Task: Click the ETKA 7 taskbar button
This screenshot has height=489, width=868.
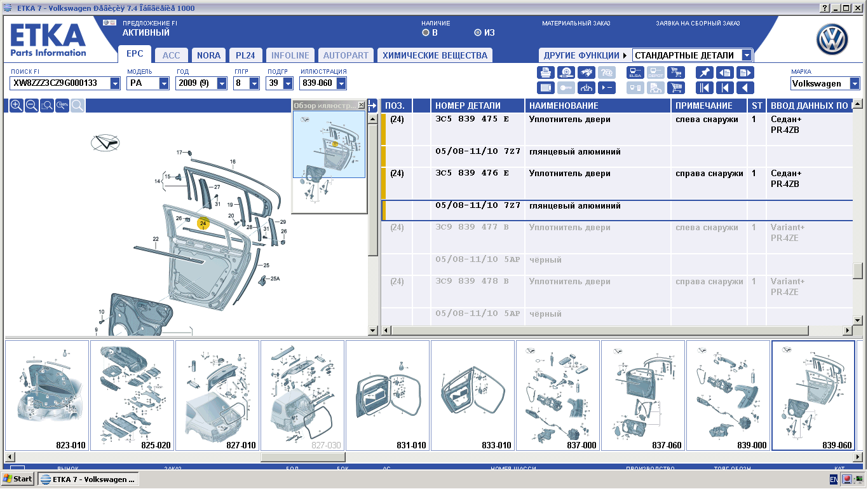Action: (x=88, y=479)
